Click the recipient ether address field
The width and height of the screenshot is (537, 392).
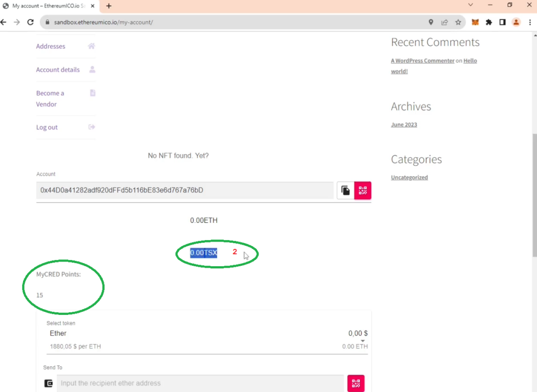click(200, 383)
